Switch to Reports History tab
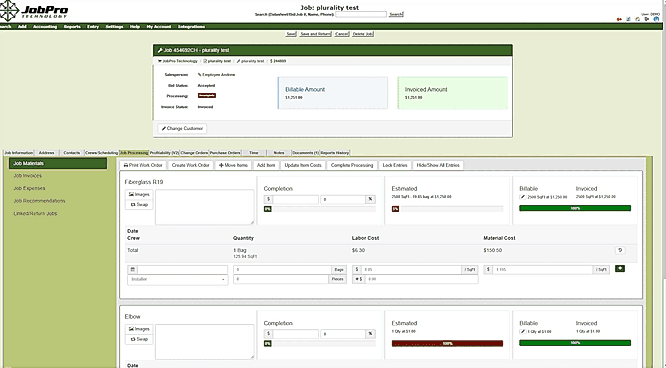Image resolution: width=666 pixels, height=368 pixels. pyautogui.click(x=335, y=153)
